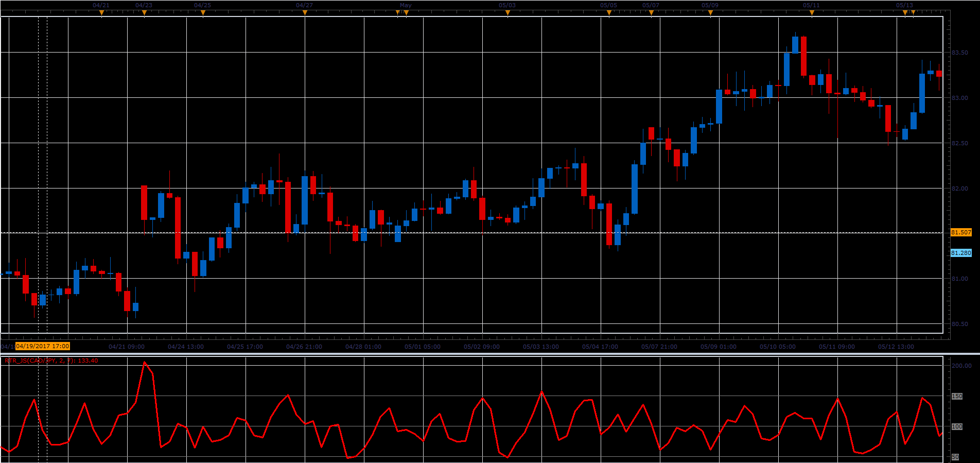Click the 50 level on the indicator scale
Screen dimensions: 980x463
click(955, 457)
